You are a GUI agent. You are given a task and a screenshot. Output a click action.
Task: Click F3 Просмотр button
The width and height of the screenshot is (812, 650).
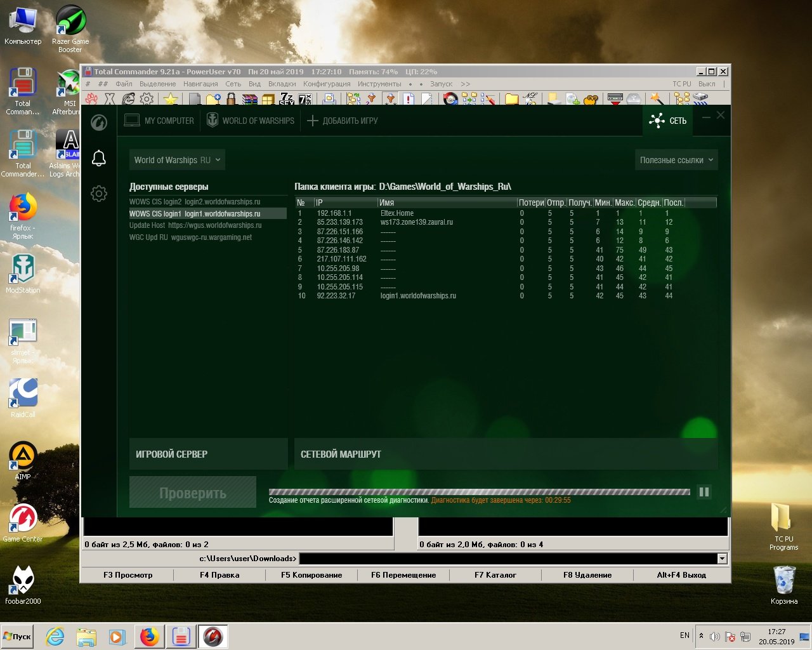pos(128,575)
